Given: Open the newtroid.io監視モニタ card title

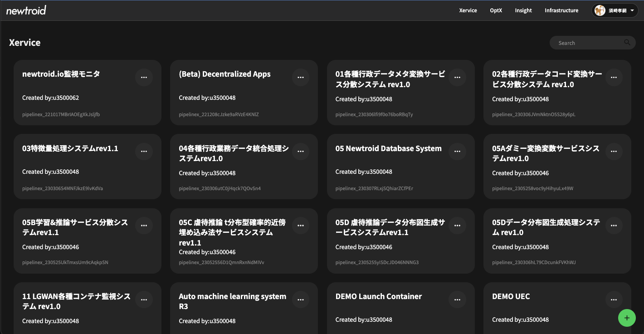Looking at the screenshot, I should click(x=61, y=74).
